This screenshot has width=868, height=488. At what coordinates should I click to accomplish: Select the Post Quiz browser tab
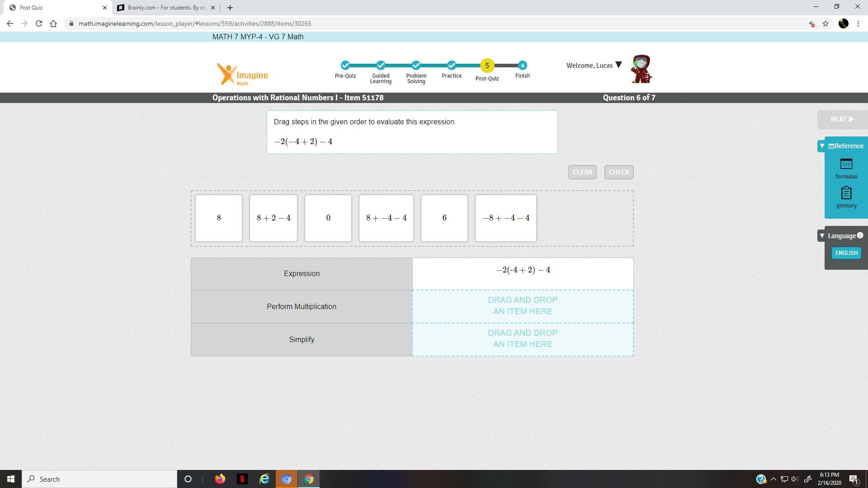click(54, 8)
